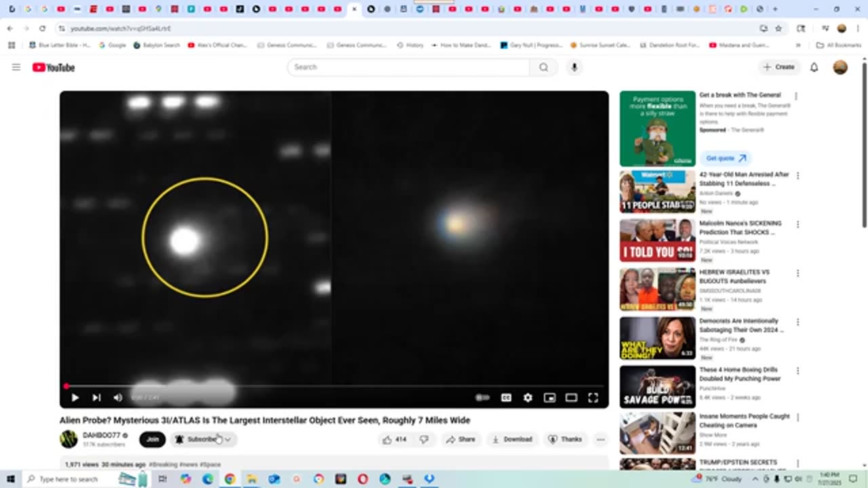Image resolution: width=868 pixels, height=488 pixels.
Task: Like the video with thumbs up
Action: coord(394,439)
